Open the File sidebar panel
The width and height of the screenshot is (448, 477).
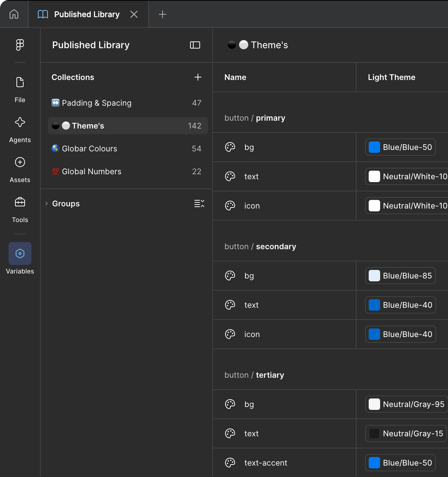pos(20,90)
